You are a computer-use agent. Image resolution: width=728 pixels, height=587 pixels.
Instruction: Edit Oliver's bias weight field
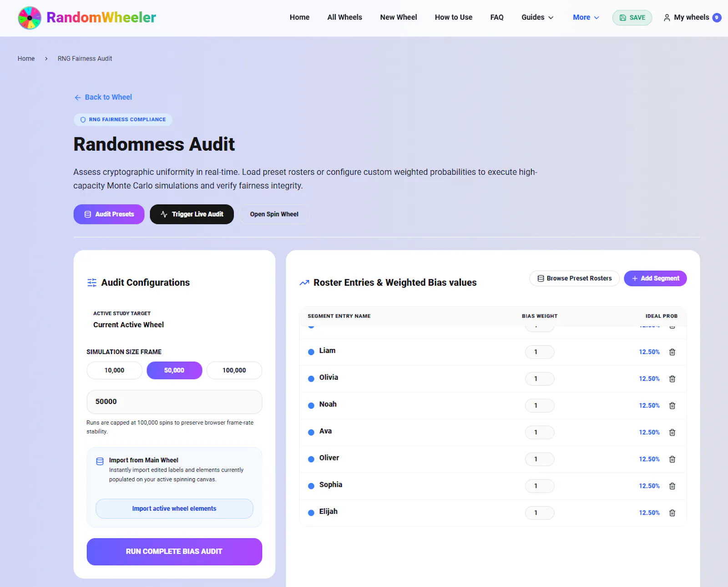tap(540, 459)
